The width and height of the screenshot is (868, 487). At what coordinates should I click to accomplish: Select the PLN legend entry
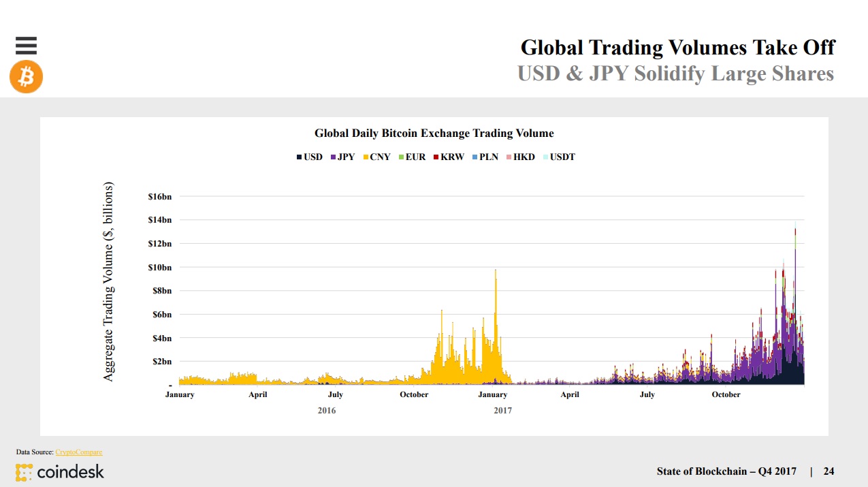pos(485,157)
